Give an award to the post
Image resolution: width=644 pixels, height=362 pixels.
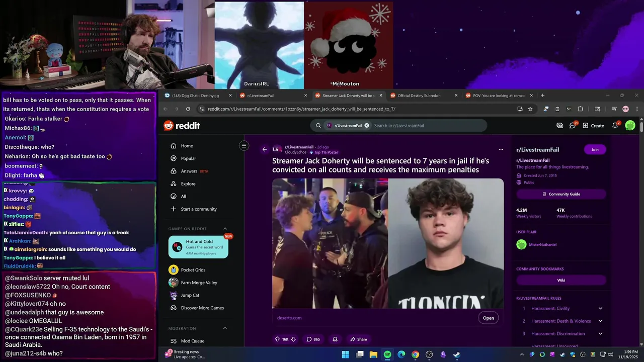[335, 339]
